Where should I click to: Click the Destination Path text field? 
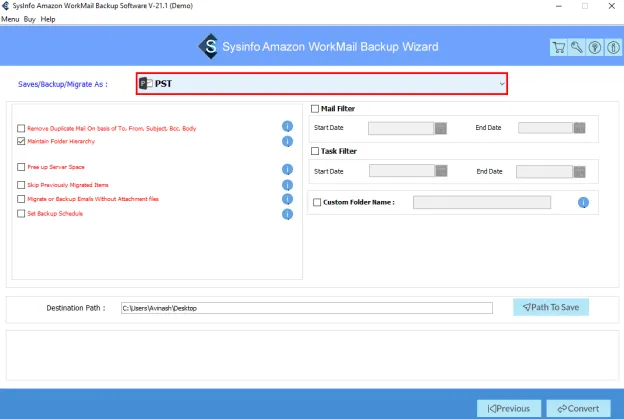coord(306,308)
